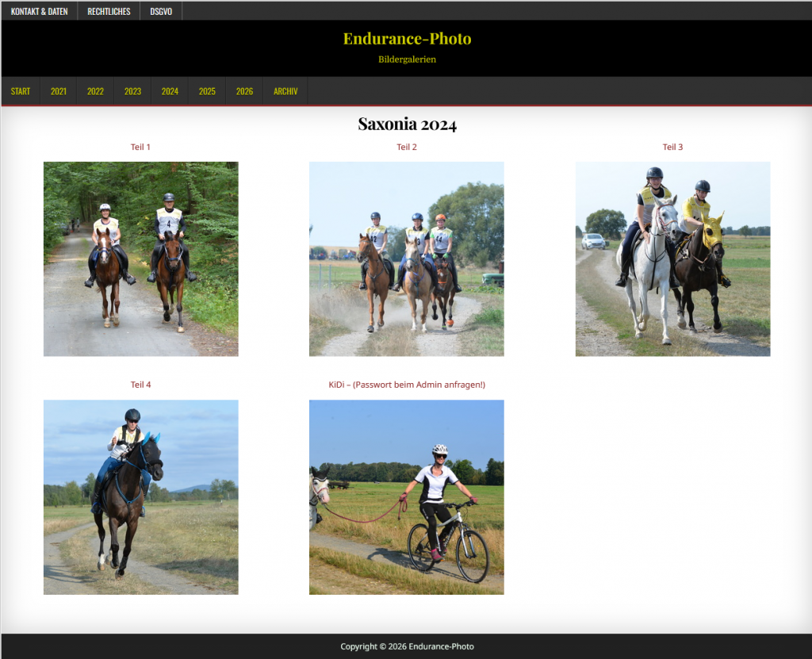The height and width of the screenshot is (659, 812).
Task: Open the 2022 galleries menu
Action: coord(95,91)
